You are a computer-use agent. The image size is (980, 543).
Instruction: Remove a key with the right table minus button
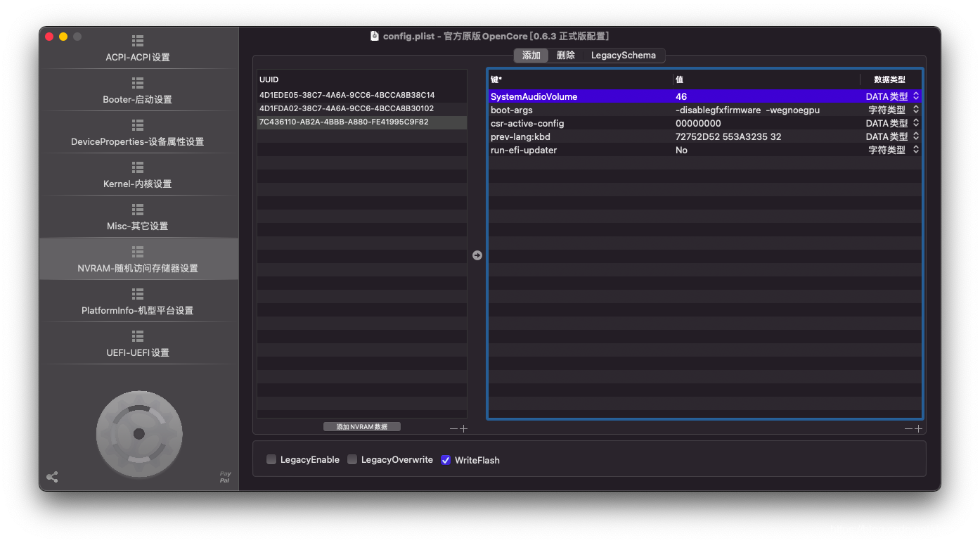[x=908, y=428]
